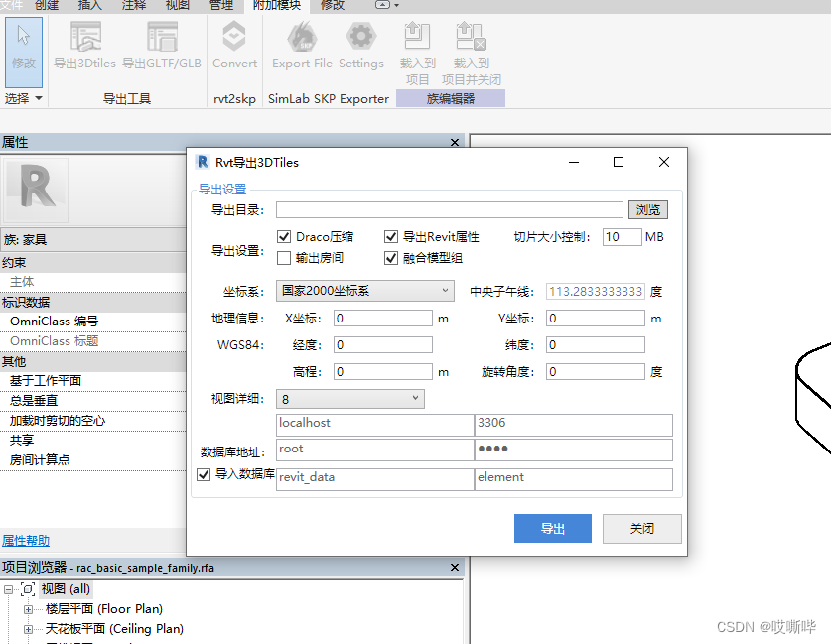Click the localhost database address field
Screen dimensions: 831x644
373,423
